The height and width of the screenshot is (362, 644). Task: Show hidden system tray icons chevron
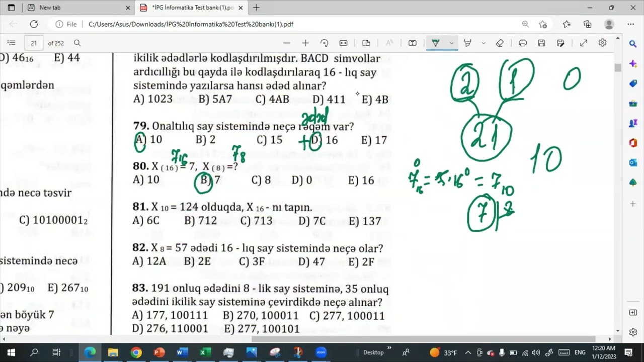468,352
